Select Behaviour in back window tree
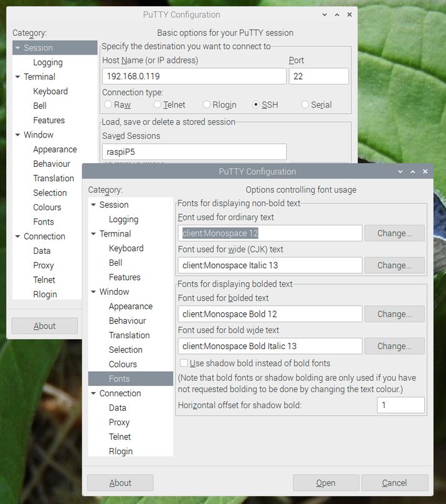Image resolution: width=446 pixels, height=504 pixels. [52, 164]
